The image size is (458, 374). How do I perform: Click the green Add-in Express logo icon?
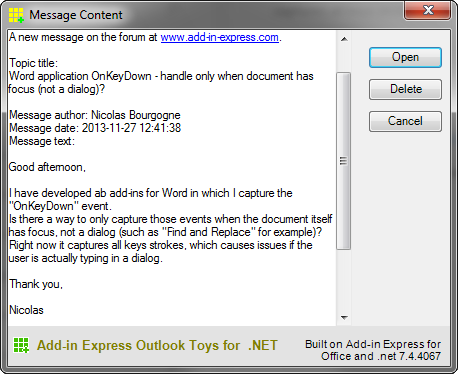(x=21, y=345)
